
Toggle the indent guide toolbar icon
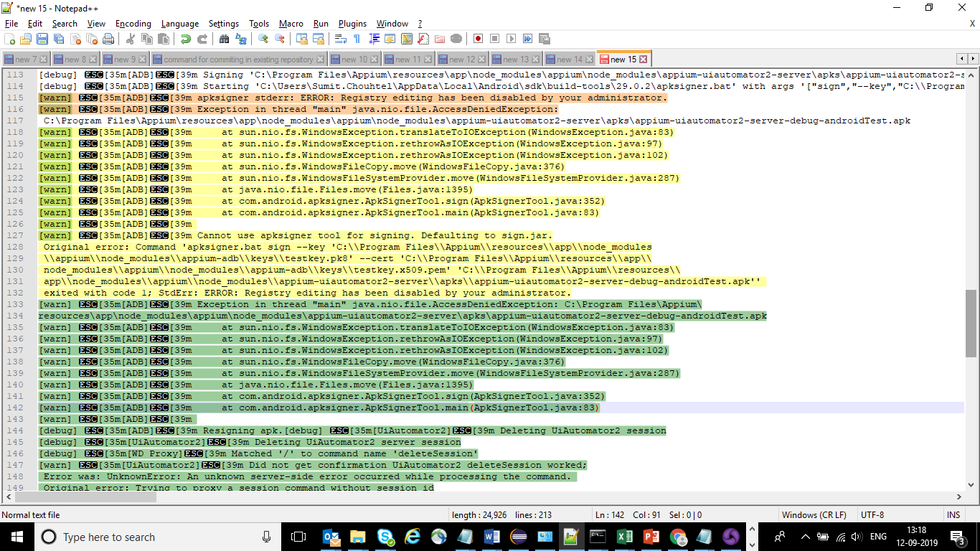(x=374, y=39)
